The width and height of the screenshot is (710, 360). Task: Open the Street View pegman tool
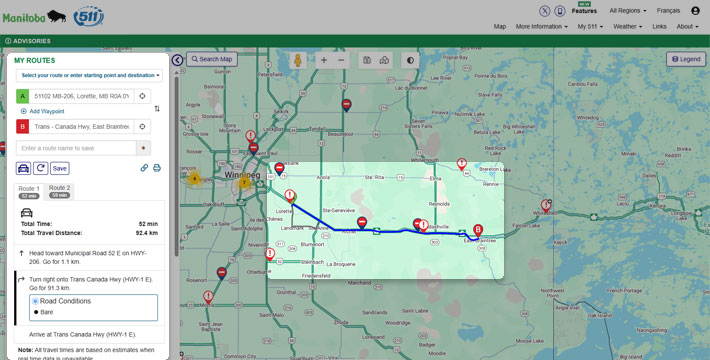298,60
